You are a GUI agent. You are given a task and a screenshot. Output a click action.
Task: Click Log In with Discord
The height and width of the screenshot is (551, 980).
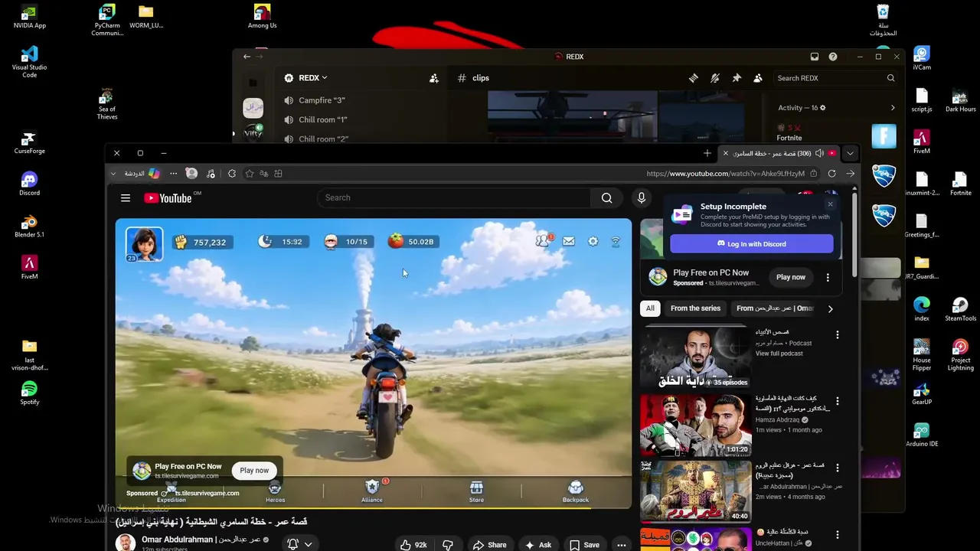751,244
